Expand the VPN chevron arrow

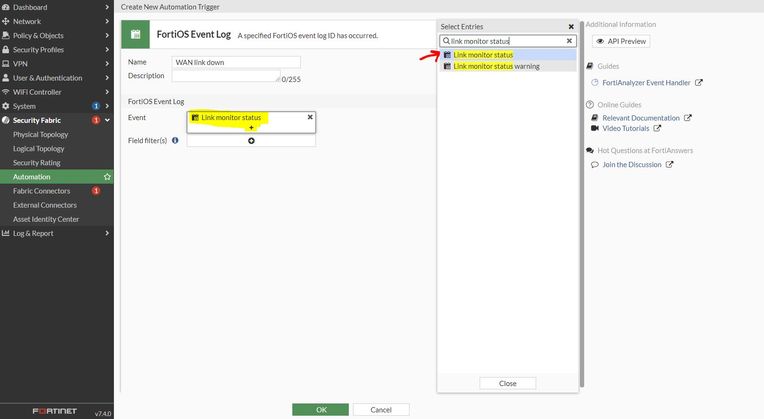(x=107, y=64)
